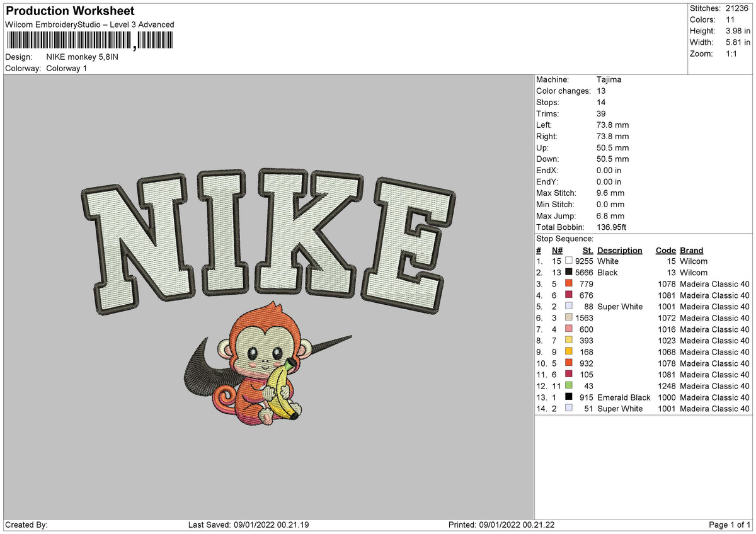The height and width of the screenshot is (534, 756).
Task: Click the red thread chip for stop 10
Action: click(568, 363)
